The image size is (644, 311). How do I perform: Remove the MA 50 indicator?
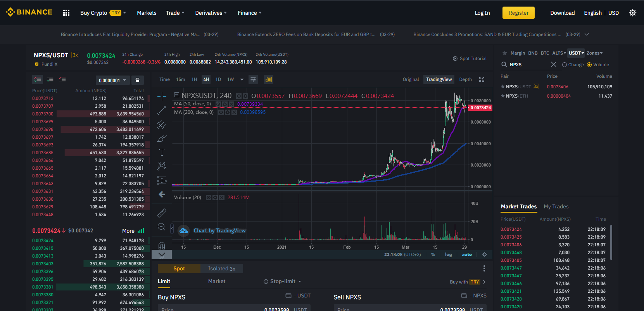231,104
